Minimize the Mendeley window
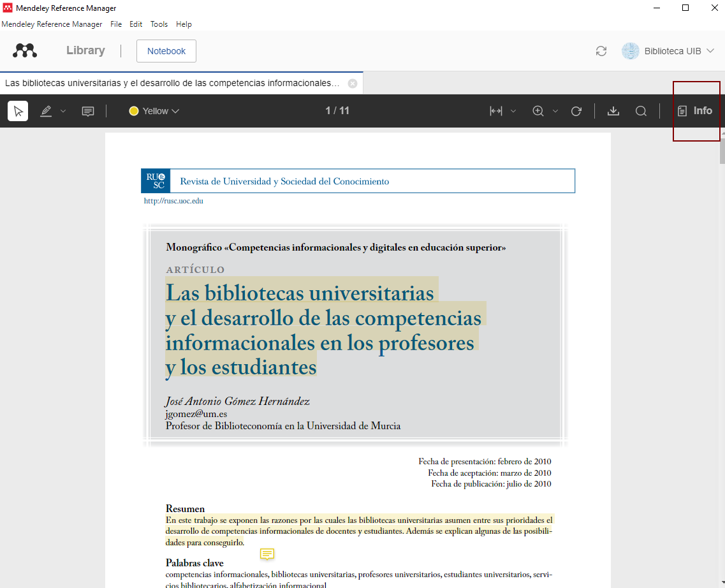725x588 pixels. (657, 8)
